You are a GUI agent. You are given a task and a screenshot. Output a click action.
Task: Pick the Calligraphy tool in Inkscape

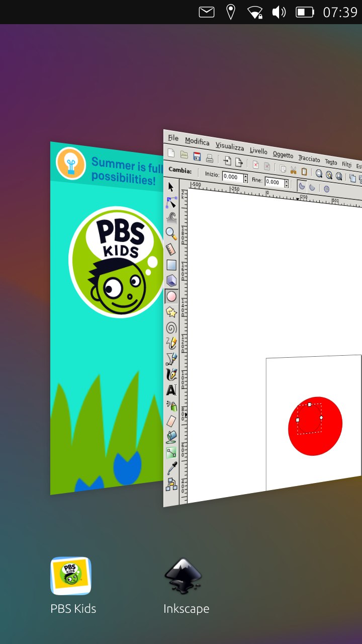tap(171, 374)
